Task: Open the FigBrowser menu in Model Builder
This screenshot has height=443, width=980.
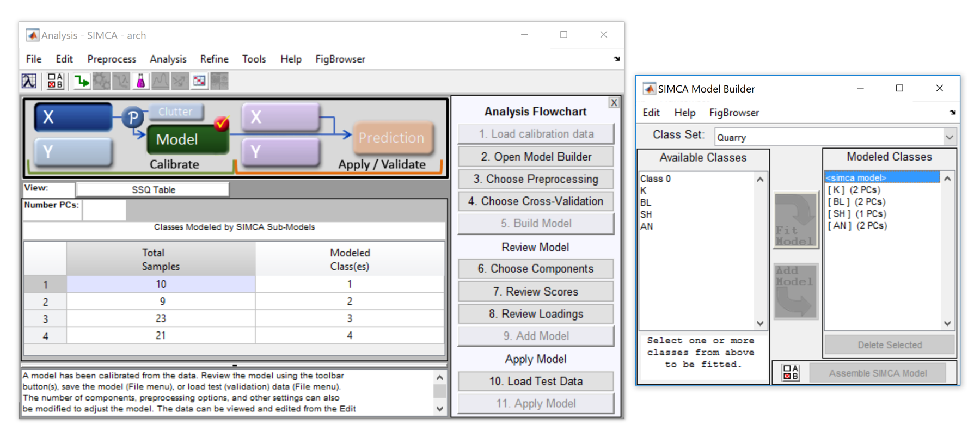Action: [x=733, y=113]
